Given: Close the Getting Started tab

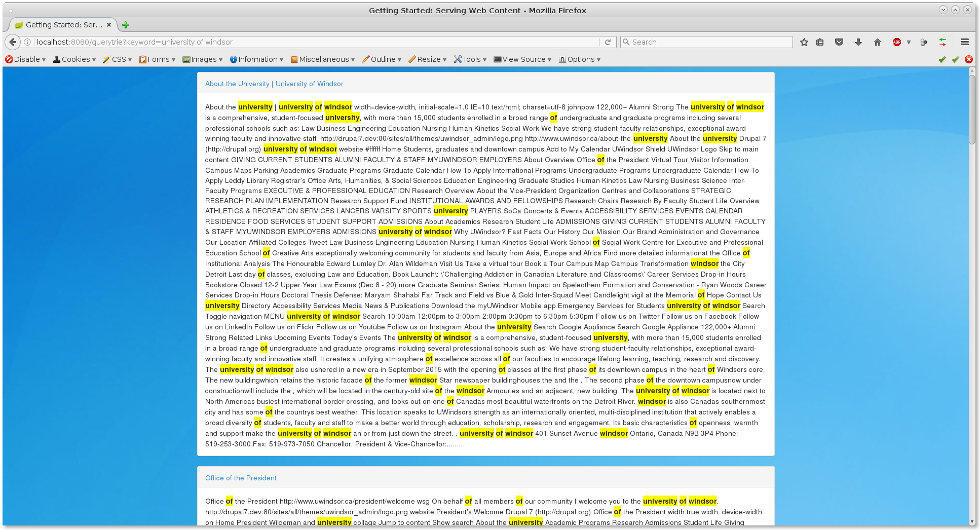Looking at the screenshot, I should (x=108, y=25).
